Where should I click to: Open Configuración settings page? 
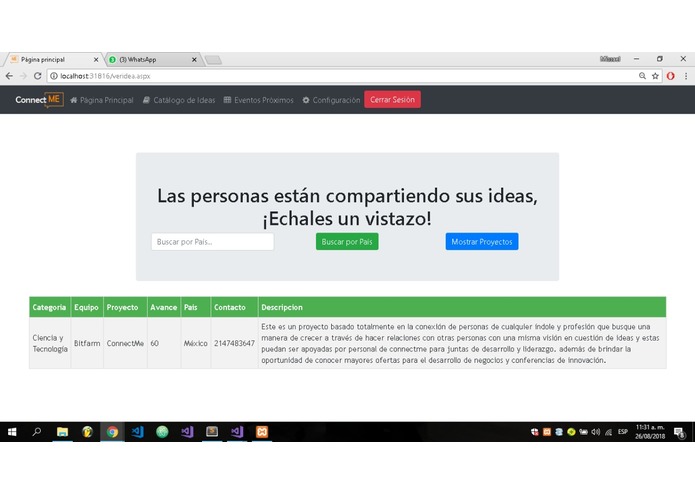coord(331,100)
